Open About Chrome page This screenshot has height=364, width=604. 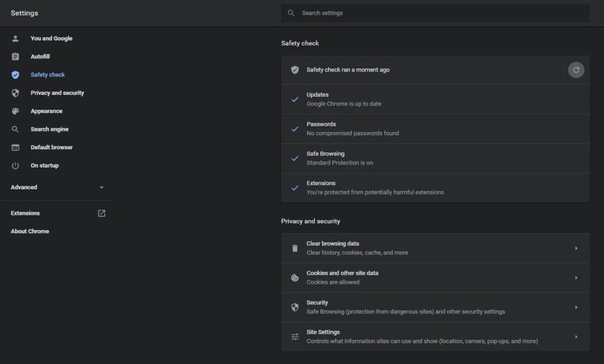tap(29, 231)
